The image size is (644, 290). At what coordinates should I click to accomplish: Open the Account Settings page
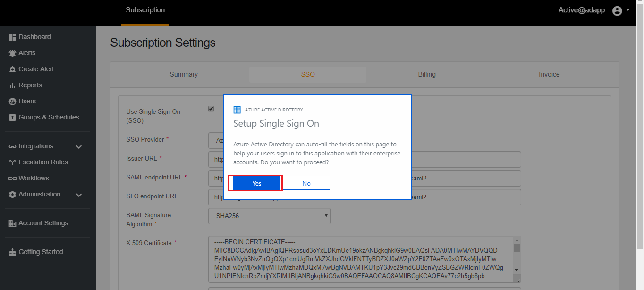[43, 223]
